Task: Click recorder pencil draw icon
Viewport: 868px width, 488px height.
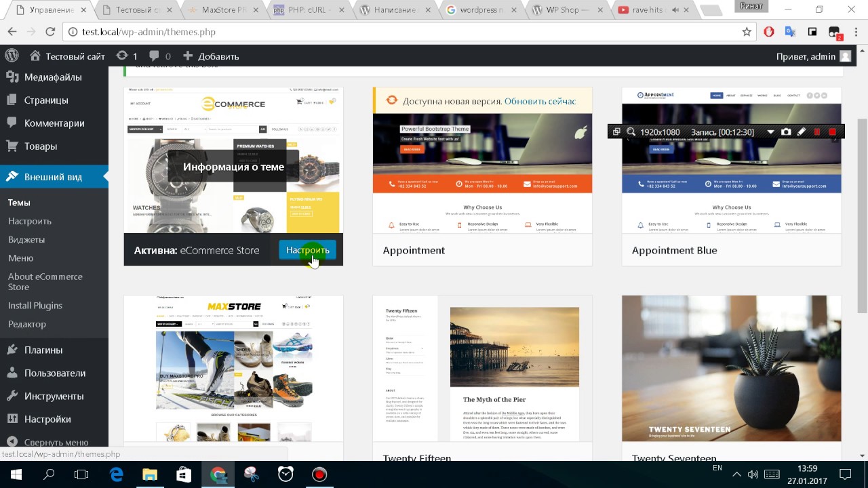Action: 802,132
